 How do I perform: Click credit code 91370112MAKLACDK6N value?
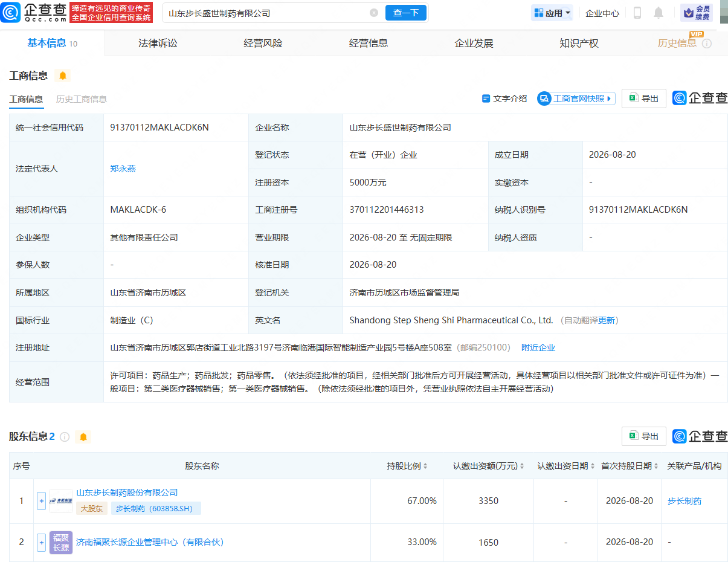tap(159, 128)
